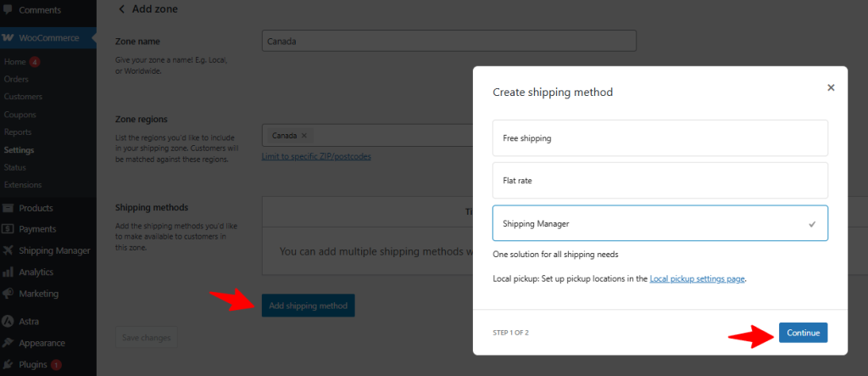
Task: Click the WooCommerce logo icon in sidebar
Action: coord(8,38)
